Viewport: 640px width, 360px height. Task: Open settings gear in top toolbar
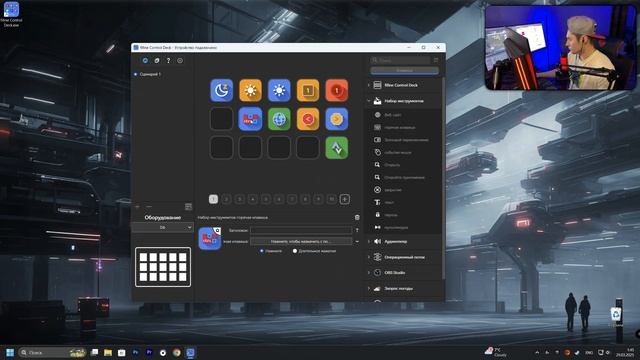pyautogui.click(x=180, y=60)
